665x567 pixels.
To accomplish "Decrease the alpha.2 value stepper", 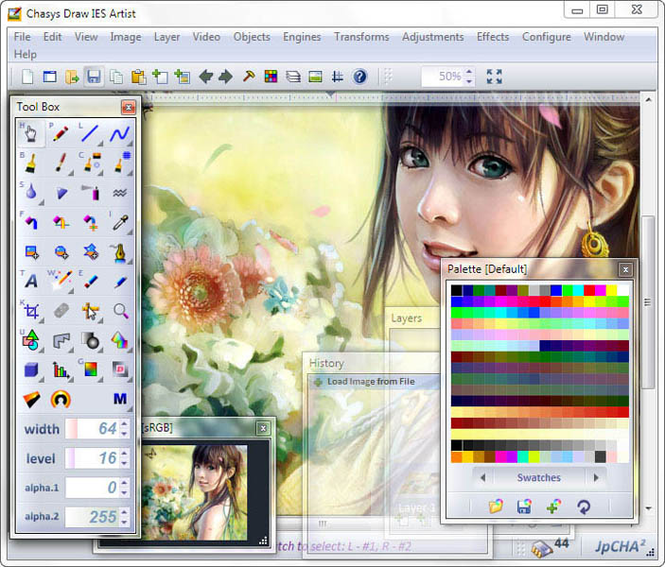I will [x=124, y=522].
